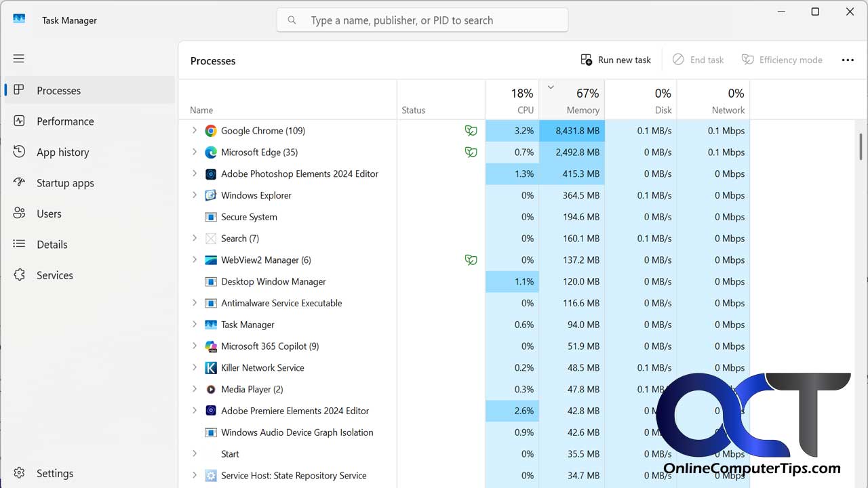Click the Search process icon
The image size is (868, 488).
[x=211, y=239]
